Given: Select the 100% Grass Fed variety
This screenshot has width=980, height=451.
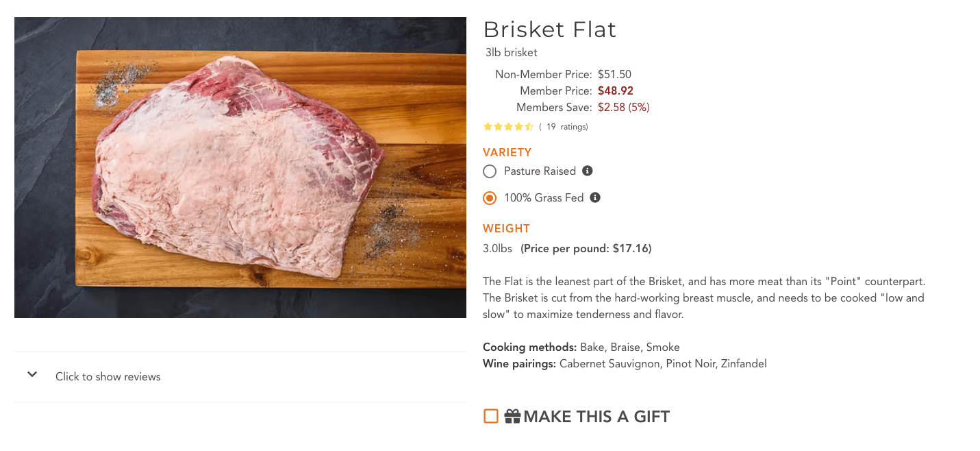Looking at the screenshot, I should [x=489, y=197].
